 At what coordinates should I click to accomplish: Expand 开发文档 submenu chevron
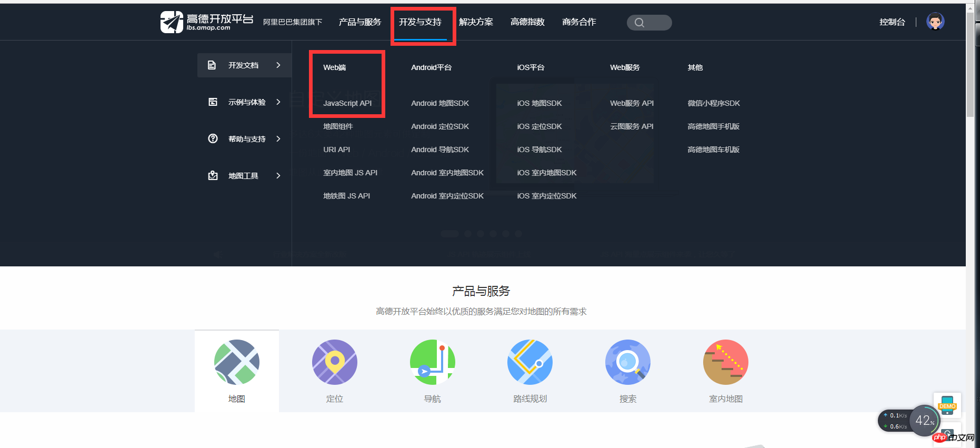coord(278,65)
